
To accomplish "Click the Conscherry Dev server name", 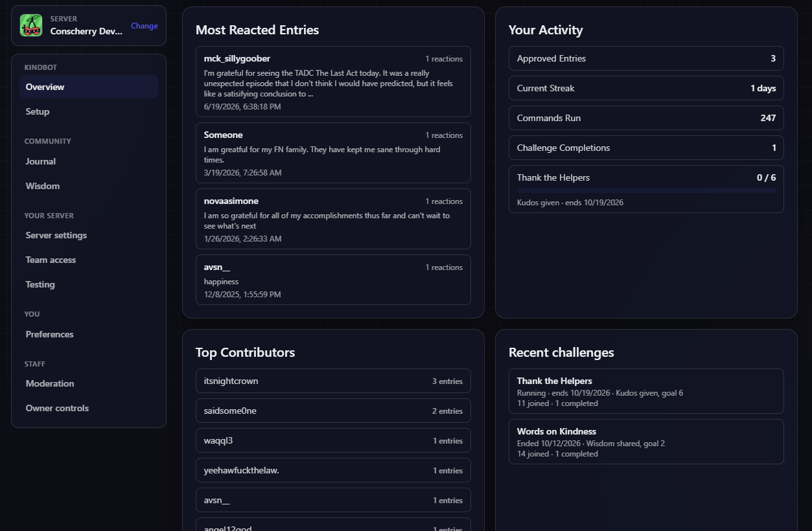I will [x=87, y=31].
